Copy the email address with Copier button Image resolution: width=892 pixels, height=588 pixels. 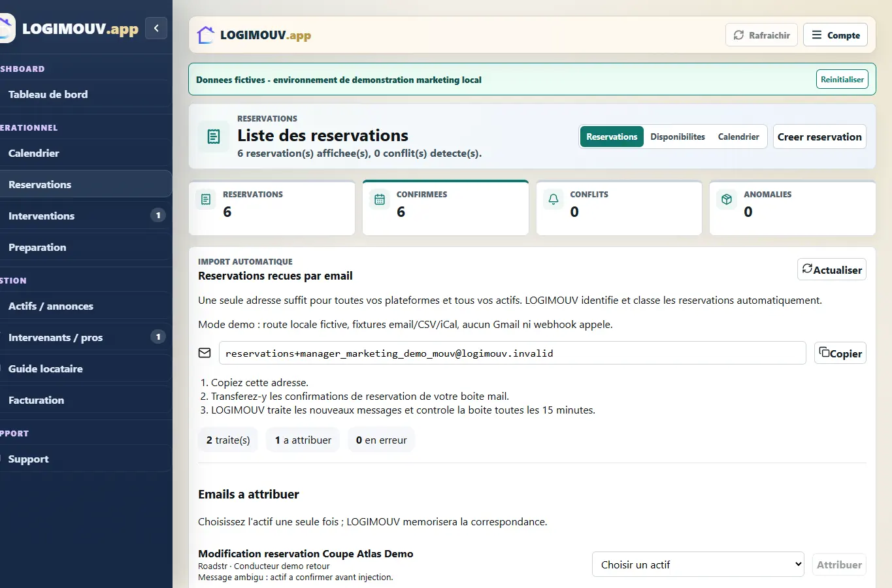click(x=840, y=353)
